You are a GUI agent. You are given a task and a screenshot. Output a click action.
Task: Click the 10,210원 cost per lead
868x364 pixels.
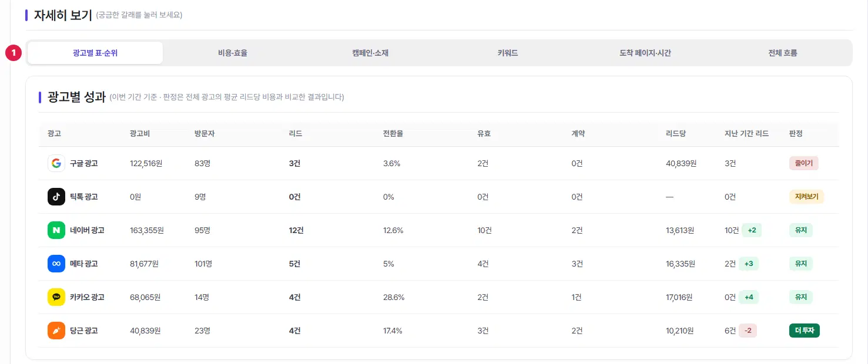click(x=681, y=331)
